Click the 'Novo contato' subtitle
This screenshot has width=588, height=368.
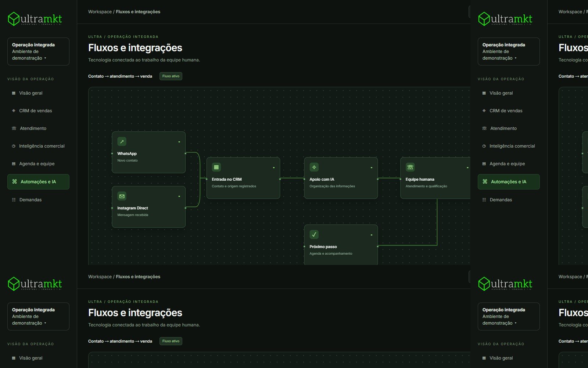pos(128,160)
